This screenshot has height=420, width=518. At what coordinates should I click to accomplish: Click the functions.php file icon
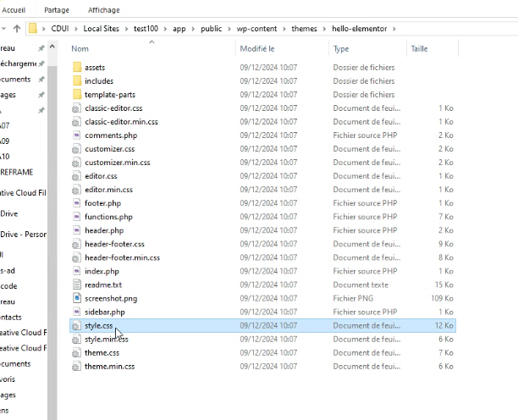pyautogui.click(x=77, y=217)
